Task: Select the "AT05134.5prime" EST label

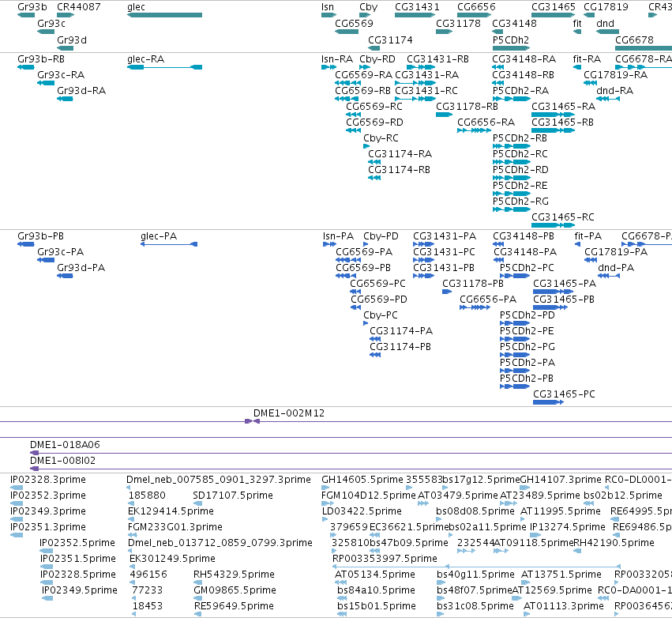Action: click(375, 574)
